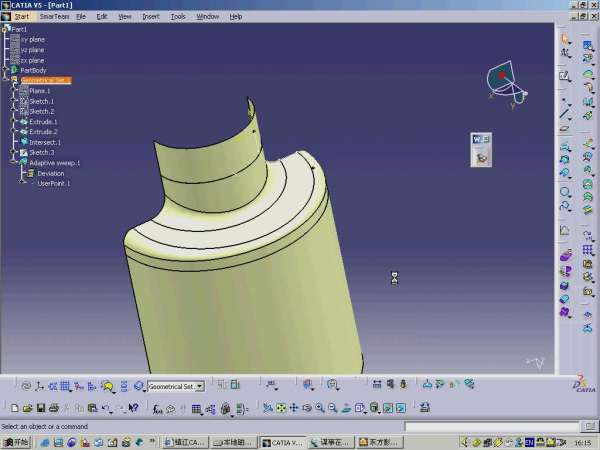Click the Windows Start button
This screenshot has height=450, width=600.
16,441
